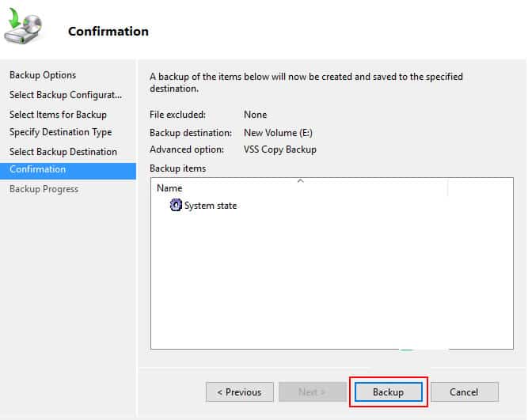Cancel the backup wizard
Viewport: 528px width, 420px height.
(x=465, y=392)
